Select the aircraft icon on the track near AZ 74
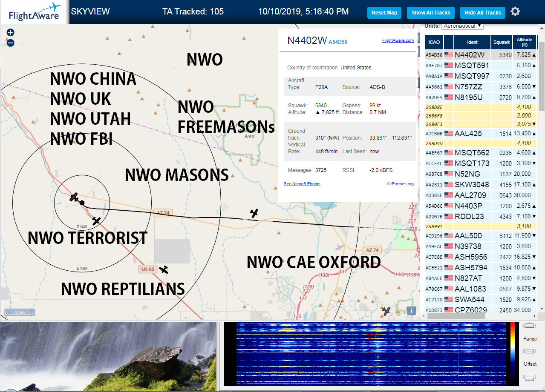Viewport: 545px width, 392px height. pos(254,213)
